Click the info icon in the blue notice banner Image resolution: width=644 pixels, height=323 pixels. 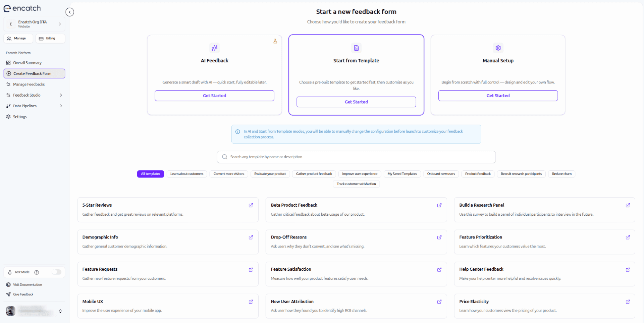(238, 131)
